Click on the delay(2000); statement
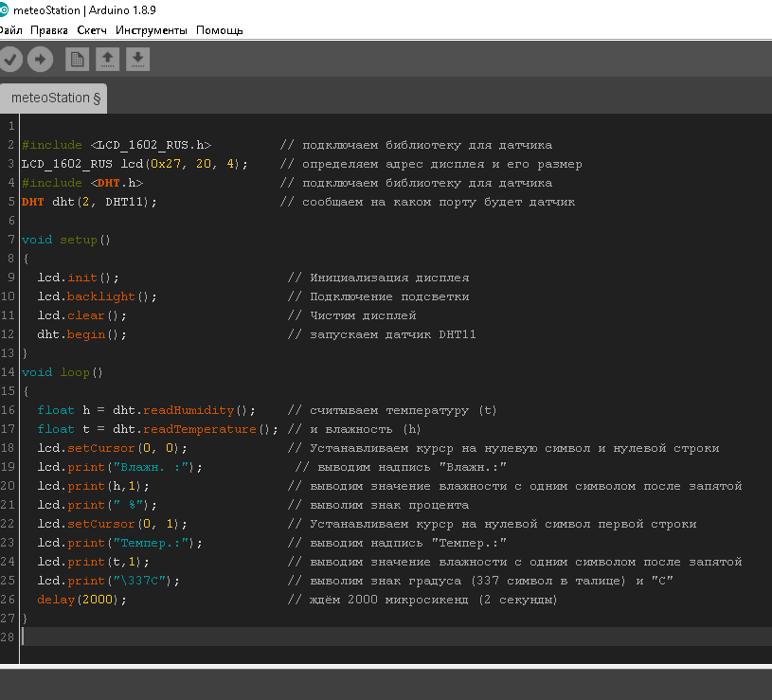Screen dimensions: 772x700 [81, 600]
